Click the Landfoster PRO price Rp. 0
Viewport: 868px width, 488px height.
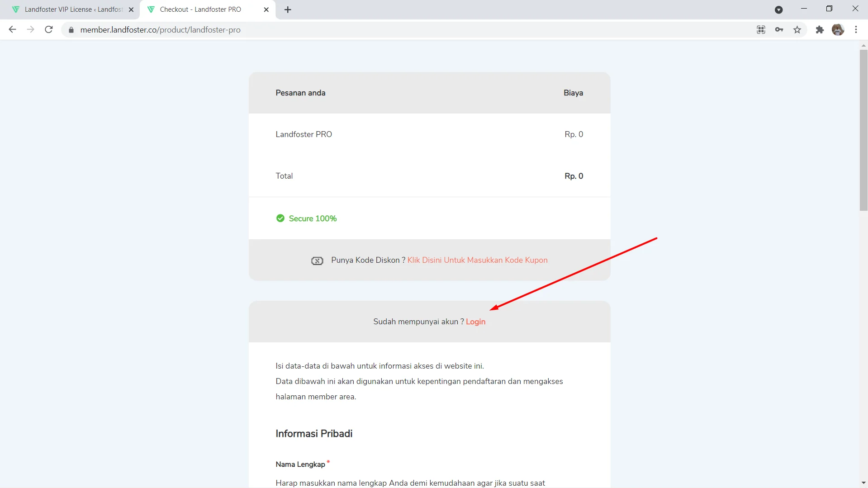(x=574, y=134)
